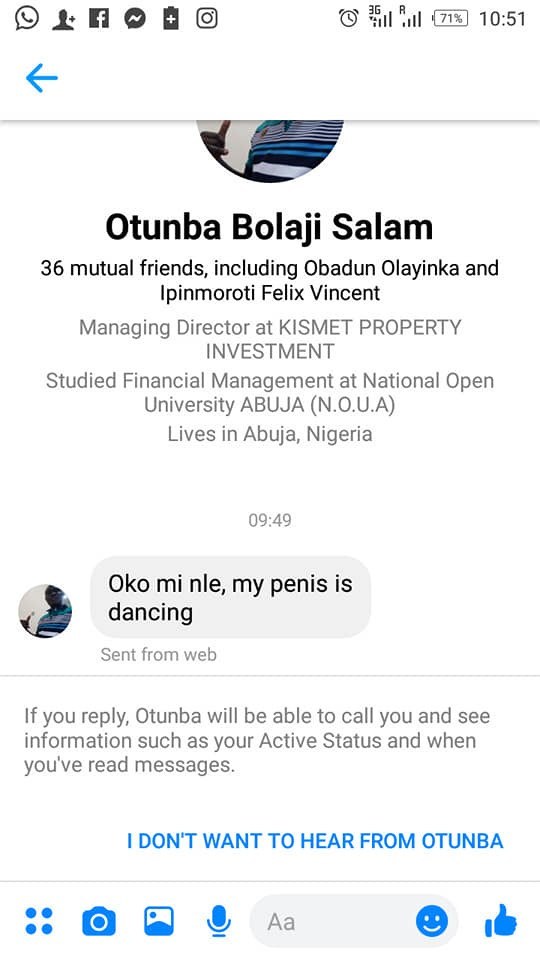The width and height of the screenshot is (540, 960).
Task: Open the four-dot more actions menu
Action: pyautogui.click(x=39, y=921)
